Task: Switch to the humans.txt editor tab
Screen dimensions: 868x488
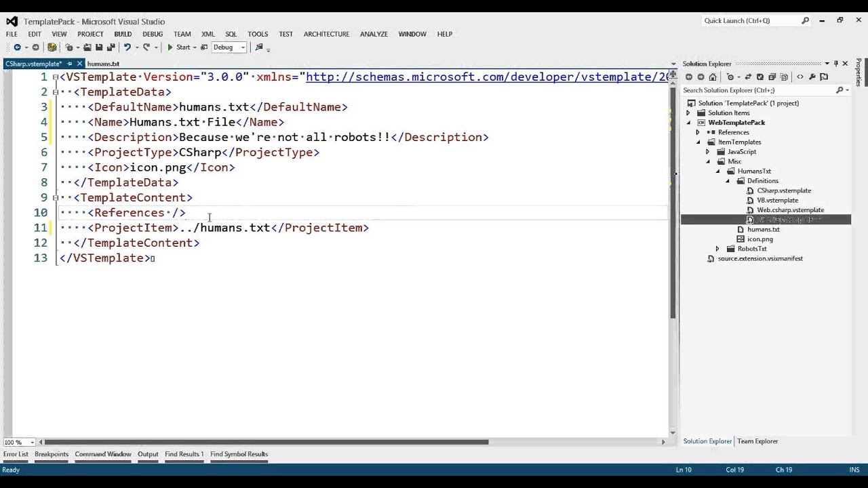Action: click(103, 64)
